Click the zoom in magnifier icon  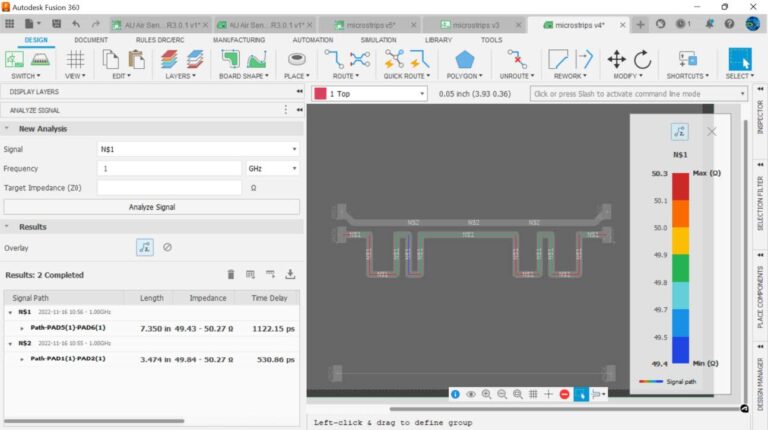coord(486,394)
